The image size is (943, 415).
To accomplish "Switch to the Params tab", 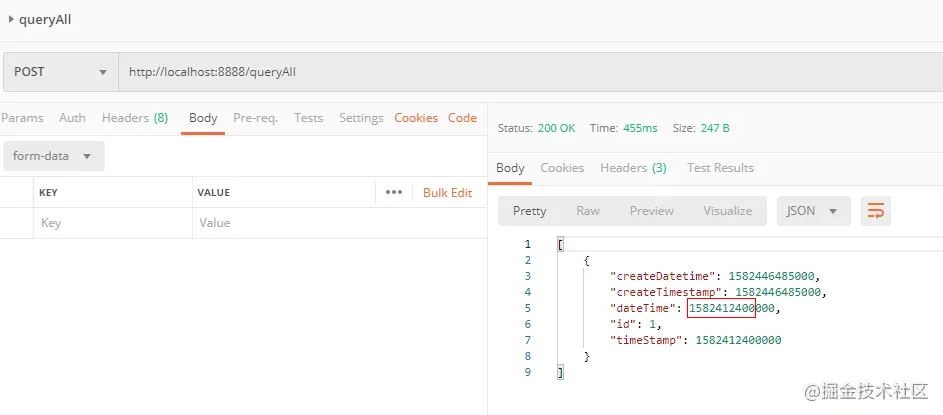I will click(x=22, y=118).
